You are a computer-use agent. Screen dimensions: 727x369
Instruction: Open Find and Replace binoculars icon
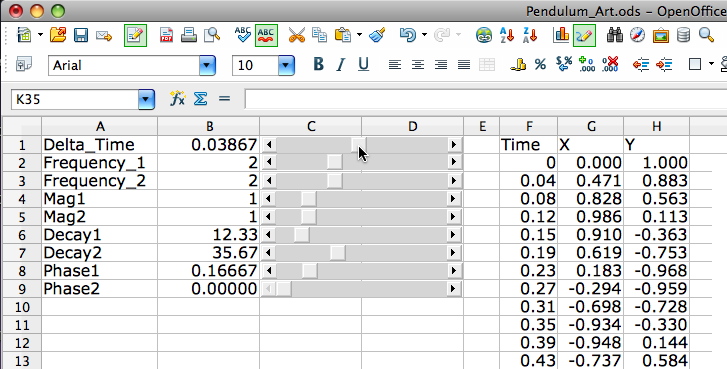(x=615, y=35)
